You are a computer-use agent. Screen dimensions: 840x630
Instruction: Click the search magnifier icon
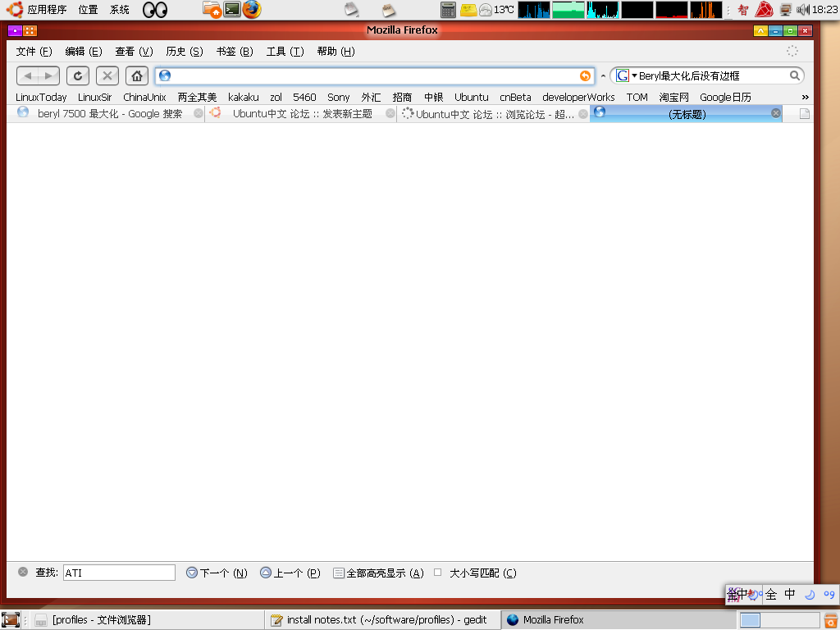(x=794, y=75)
